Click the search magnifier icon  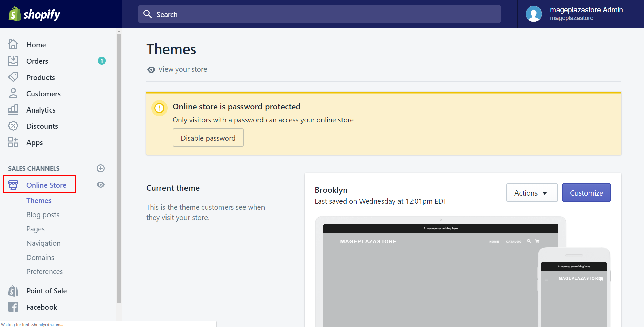click(x=148, y=14)
